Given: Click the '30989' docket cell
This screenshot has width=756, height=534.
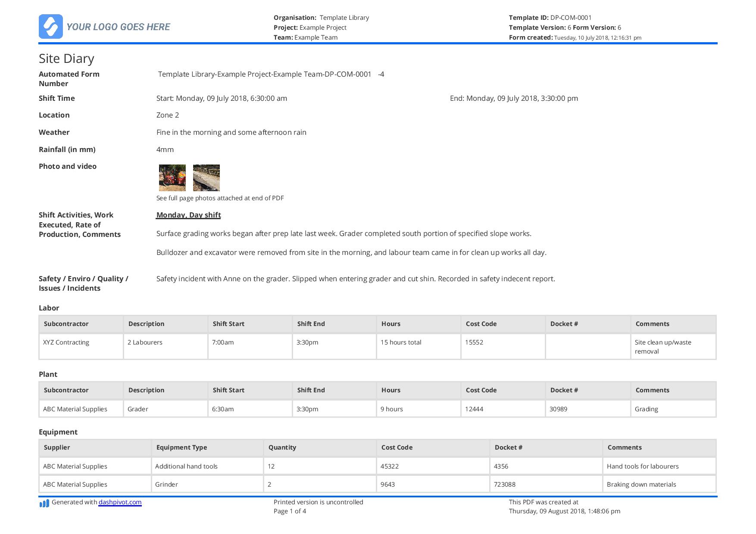Looking at the screenshot, I should click(x=588, y=409).
